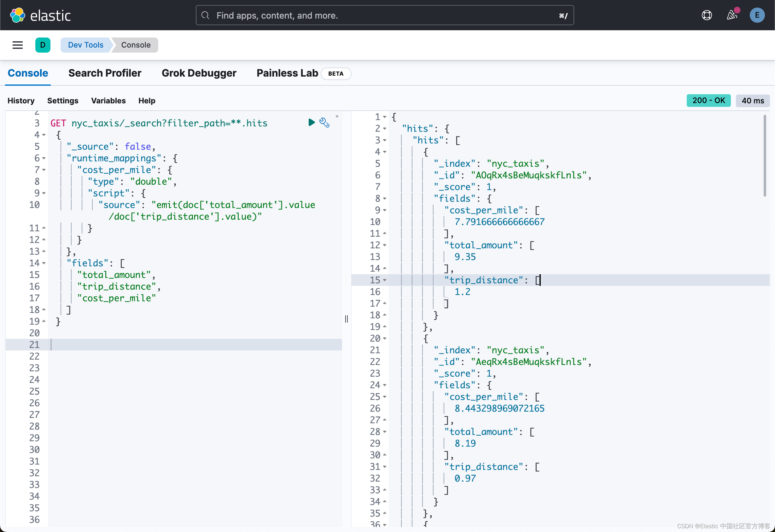Screen dimensions: 775x532
Task: Click inside the Find apps search field
Action: (300, 15)
